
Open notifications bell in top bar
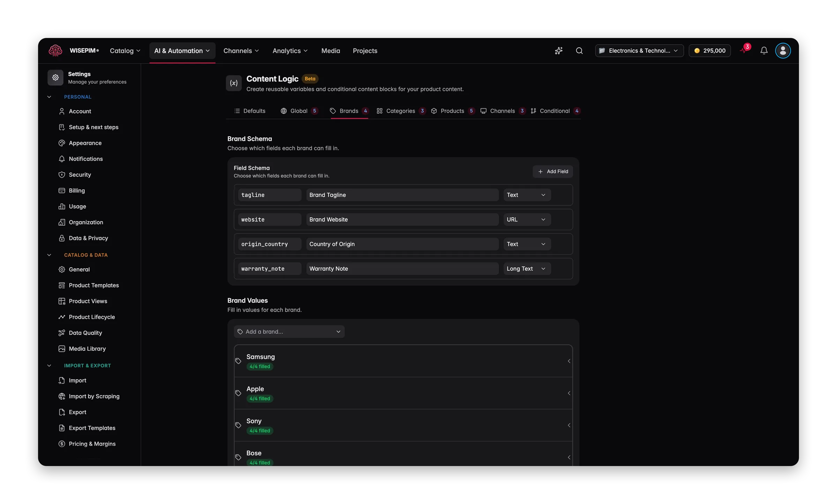pos(764,51)
